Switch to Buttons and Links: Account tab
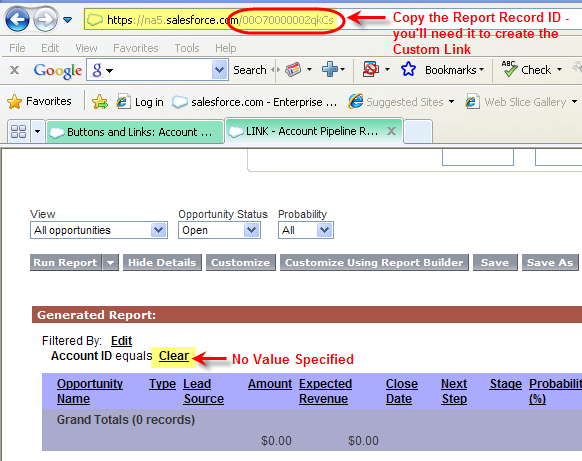This screenshot has width=582, height=461. (135, 132)
